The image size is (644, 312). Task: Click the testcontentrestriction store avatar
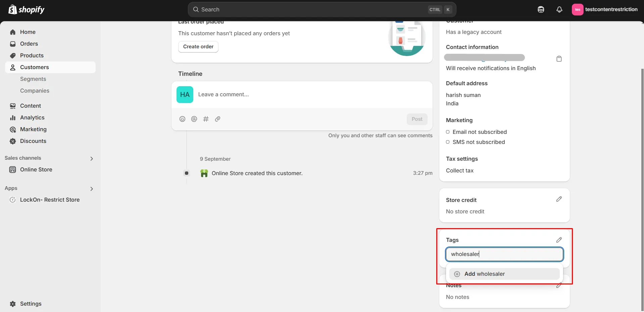click(577, 10)
